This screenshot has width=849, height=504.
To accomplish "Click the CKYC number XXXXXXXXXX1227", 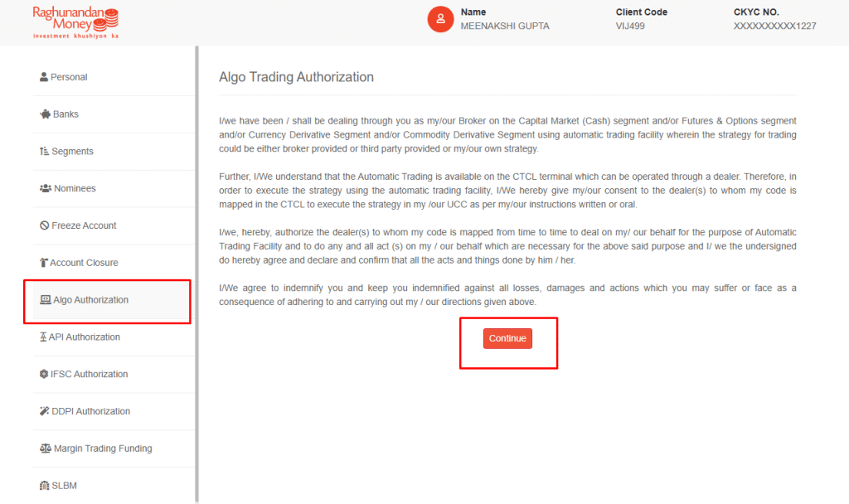I will (x=775, y=26).
